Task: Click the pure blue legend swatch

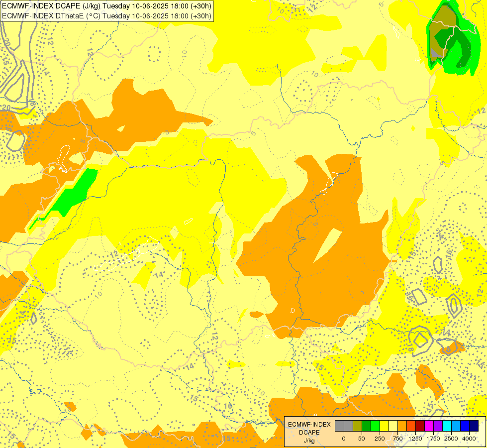Action: click(465, 426)
